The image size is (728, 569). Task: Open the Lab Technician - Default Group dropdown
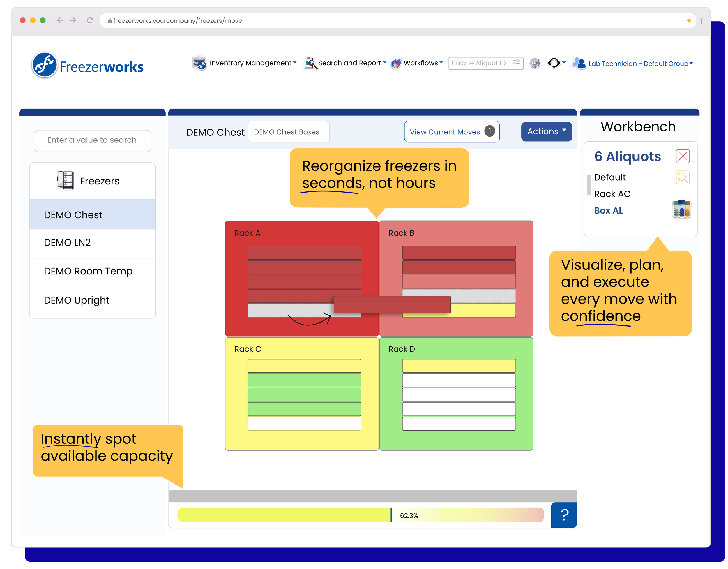coord(632,64)
